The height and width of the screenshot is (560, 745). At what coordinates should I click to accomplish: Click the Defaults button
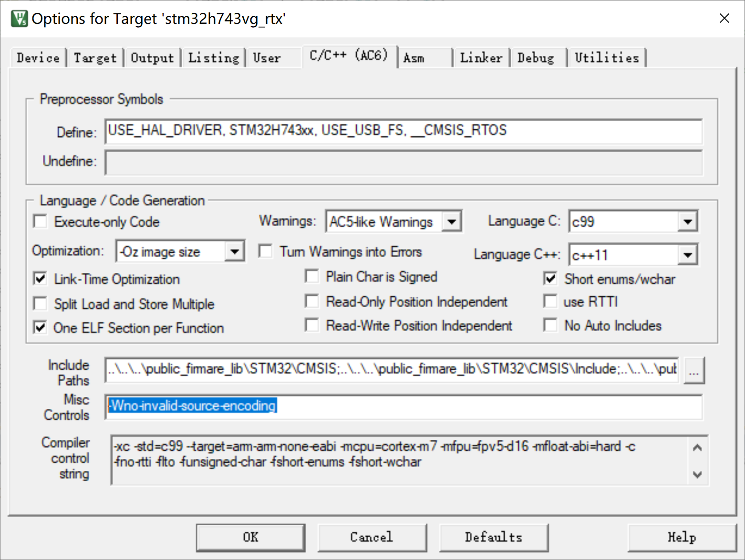(x=493, y=537)
